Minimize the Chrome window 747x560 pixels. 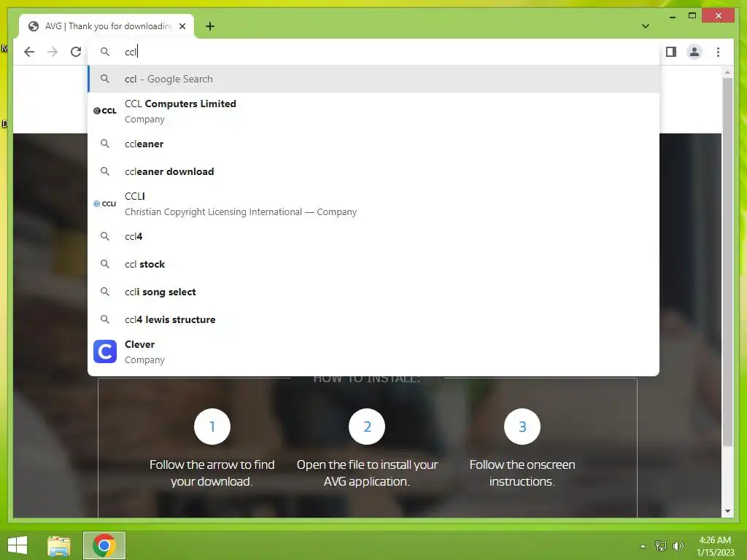point(672,16)
